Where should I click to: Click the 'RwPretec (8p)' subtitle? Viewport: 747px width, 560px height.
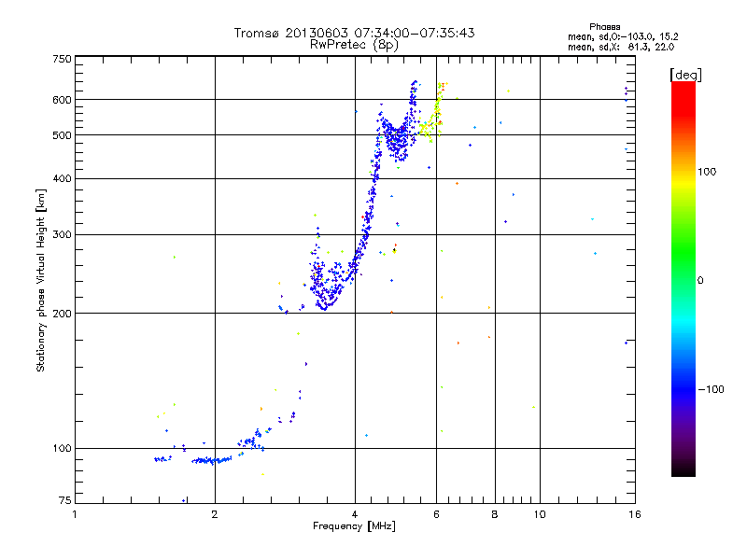click(x=354, y=45)
